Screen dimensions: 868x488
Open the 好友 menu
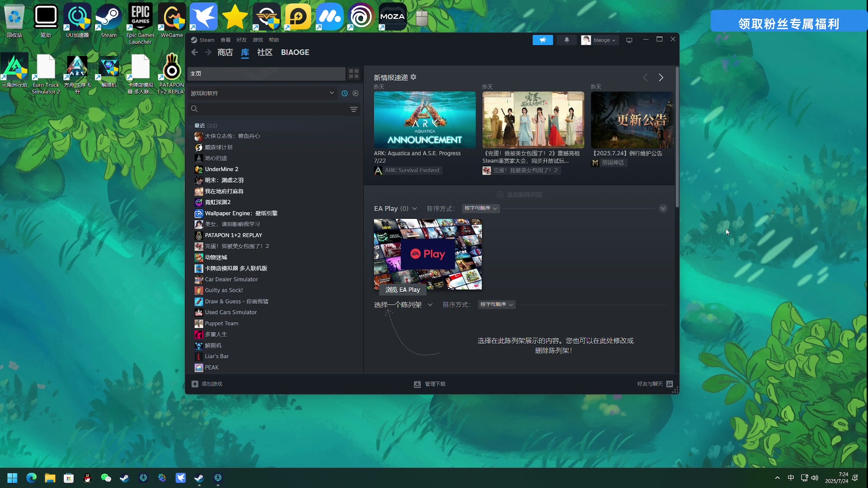coord(241,40)
